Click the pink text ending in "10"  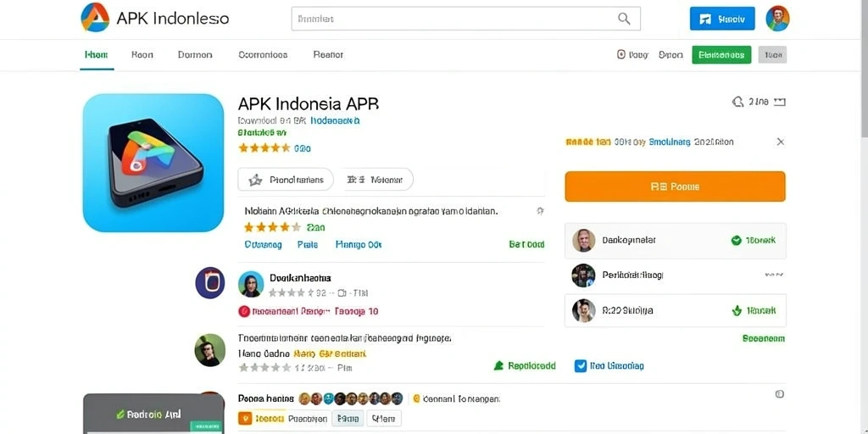pyautogui.click(x=315, y=311)
